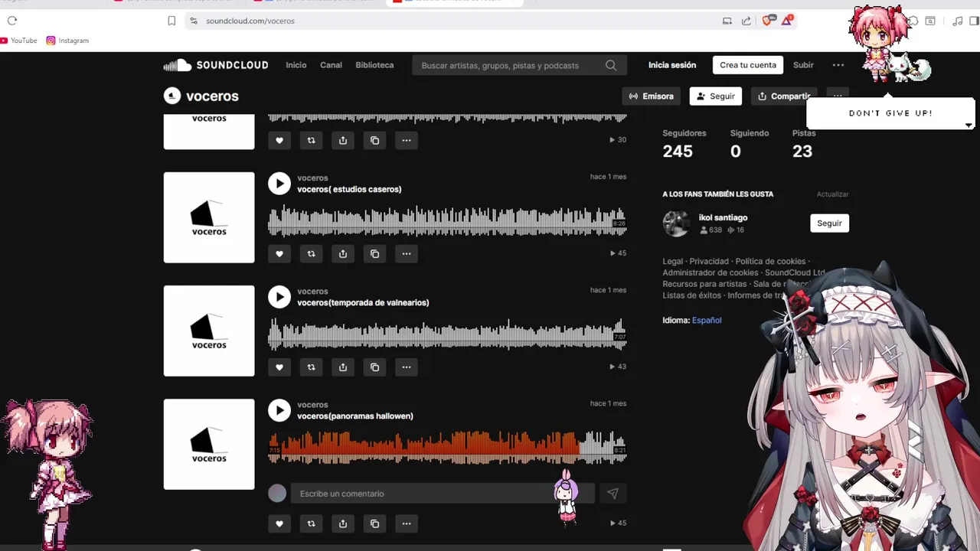Share the 'estudios caseros' track
This screenshot has height=551, width=980.
pyautogui.click(x=343, y=253)
